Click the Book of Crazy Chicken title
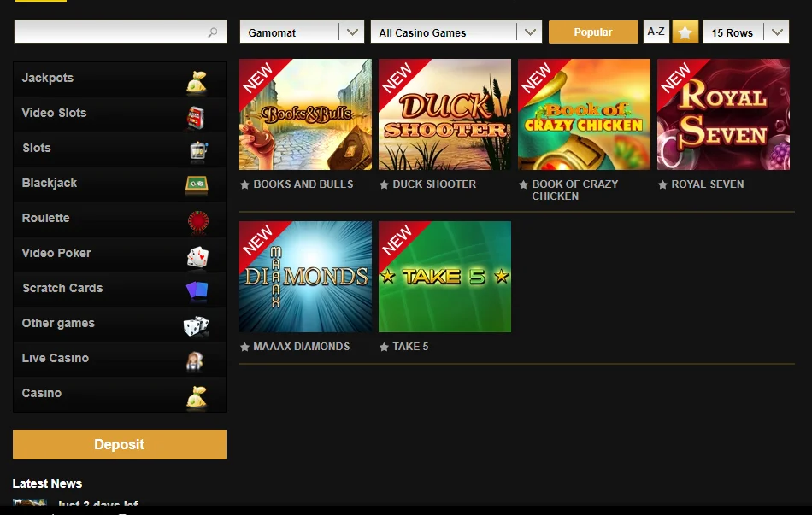 click(575, 190)
